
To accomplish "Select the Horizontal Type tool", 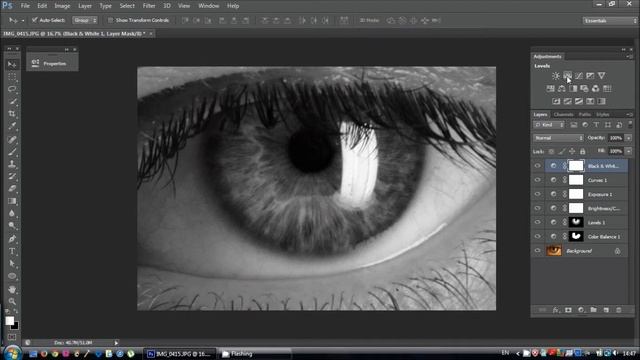I will coord(12,251).
